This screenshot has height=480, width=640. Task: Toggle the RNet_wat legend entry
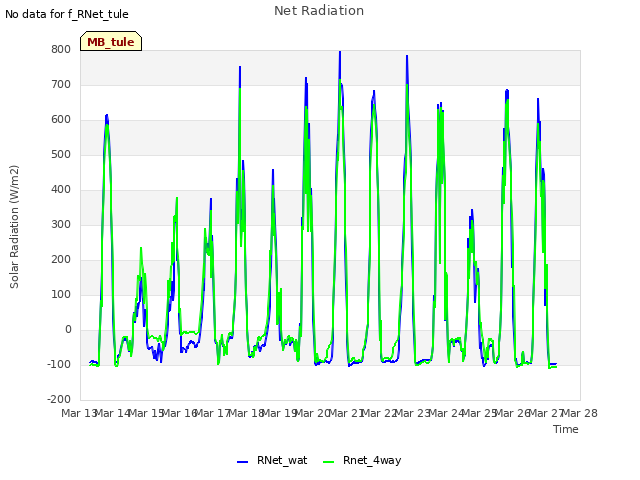(272, 460)
